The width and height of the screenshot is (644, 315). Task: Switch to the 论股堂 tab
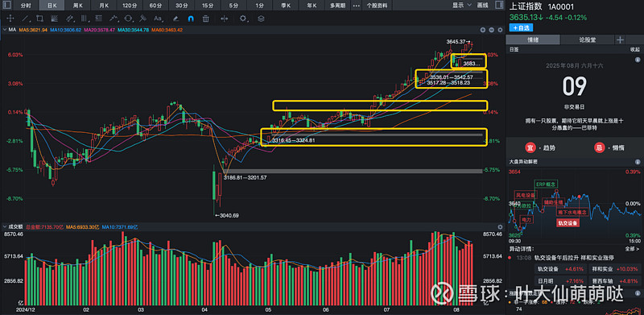588,39
